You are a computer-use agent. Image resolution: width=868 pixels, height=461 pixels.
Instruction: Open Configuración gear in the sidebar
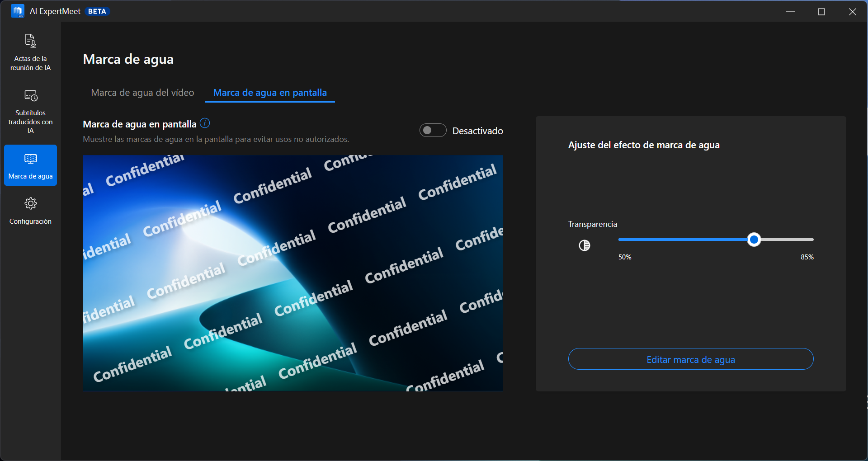pyautogui.click(x=30, y=210)
